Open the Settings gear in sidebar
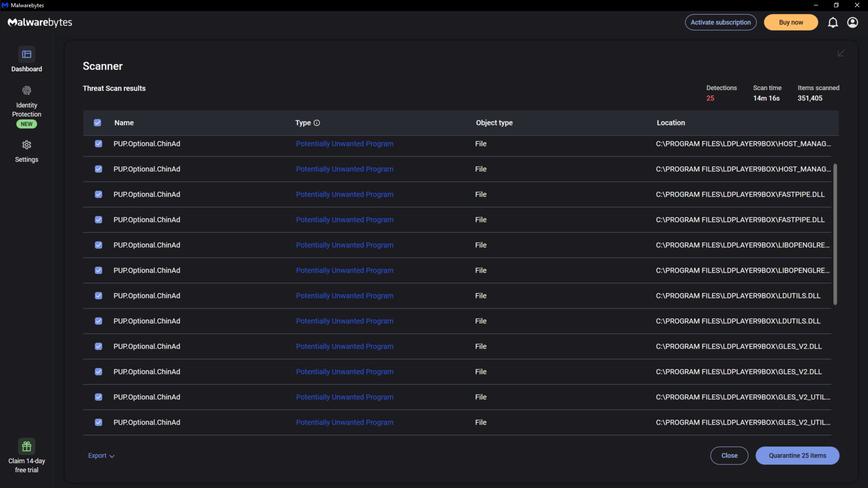The height and width of the screenshot is (488, 868). 27,145
